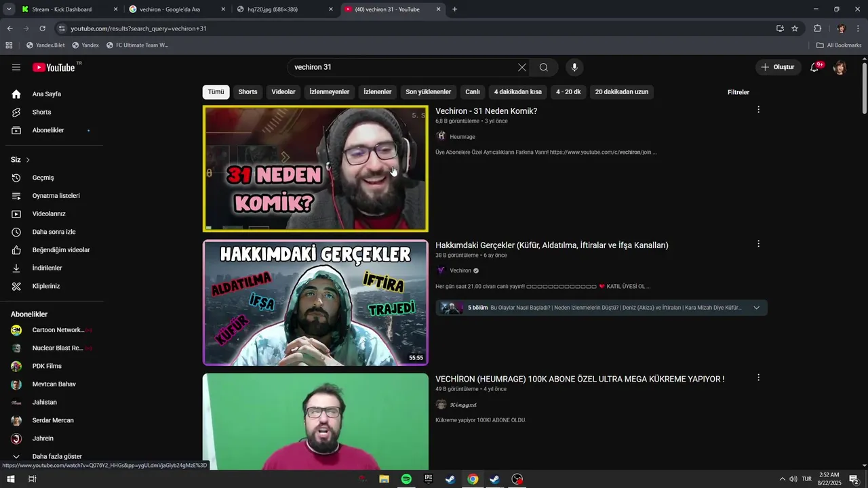The height and width of the screenshot is (488, 868).
Task: Open options menu for '100K ABONE ÖZEL' video
Action: click(758, 378)
